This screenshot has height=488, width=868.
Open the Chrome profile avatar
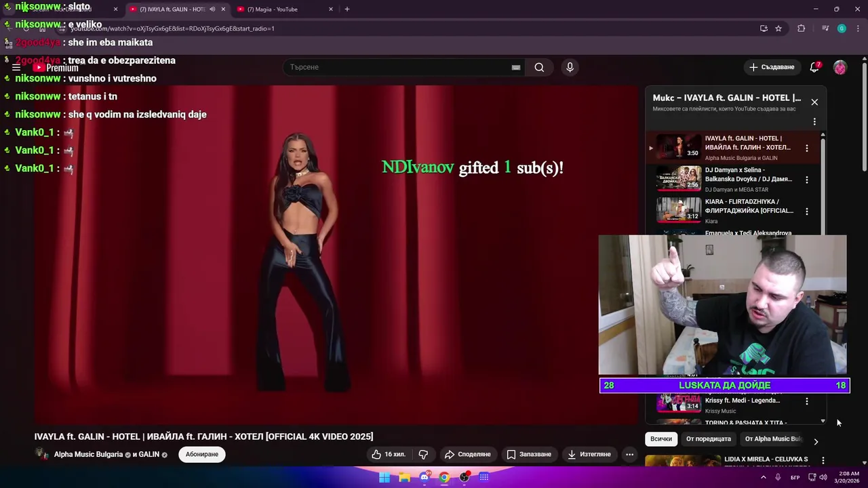pyautogui.click(x=842, y=28)
